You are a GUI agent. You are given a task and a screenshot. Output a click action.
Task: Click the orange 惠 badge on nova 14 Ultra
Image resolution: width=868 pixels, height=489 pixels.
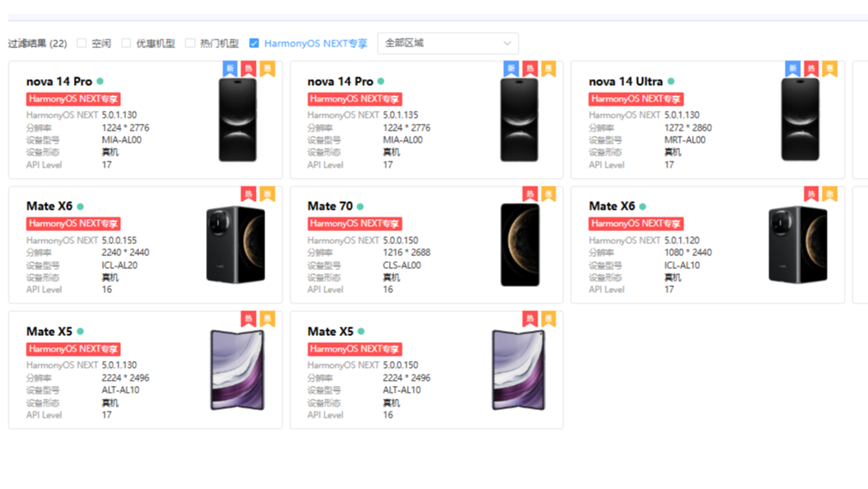tap(829, 68)
